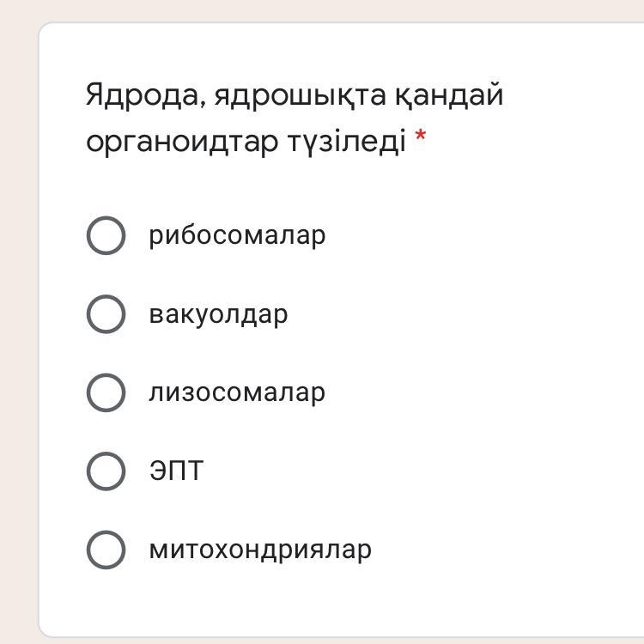Click the рибосомалар answer label text
The width and height of the screenshot is (644, 644).
click(x=237, y=235)
